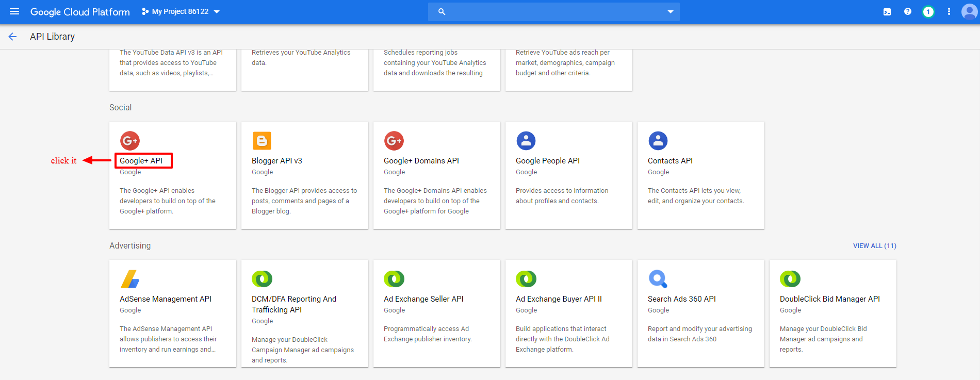Open the three-dot settings menu
The height and width of the screenshot is (380, 980).
pyautogui.click(x=949, y=12)
